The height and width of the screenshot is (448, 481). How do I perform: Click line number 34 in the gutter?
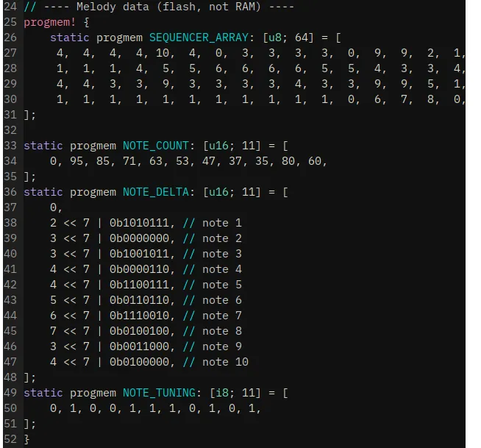(10, 161)
